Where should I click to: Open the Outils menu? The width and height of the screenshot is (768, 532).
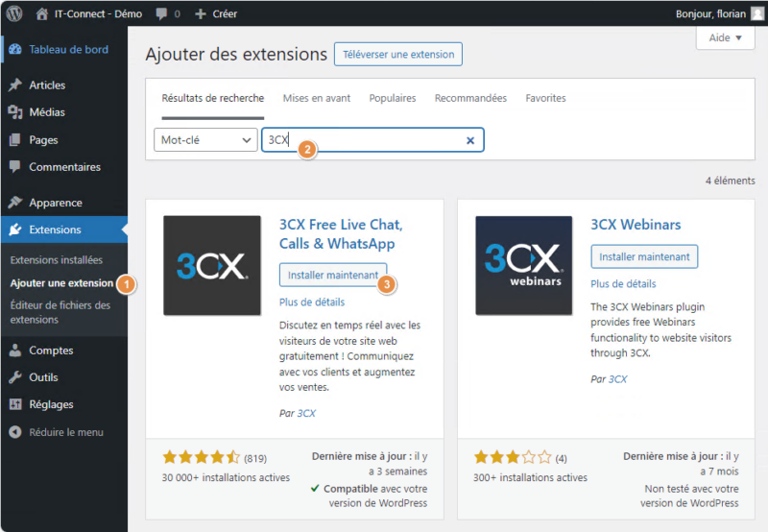pyautogui.click(x=43, y=377)
